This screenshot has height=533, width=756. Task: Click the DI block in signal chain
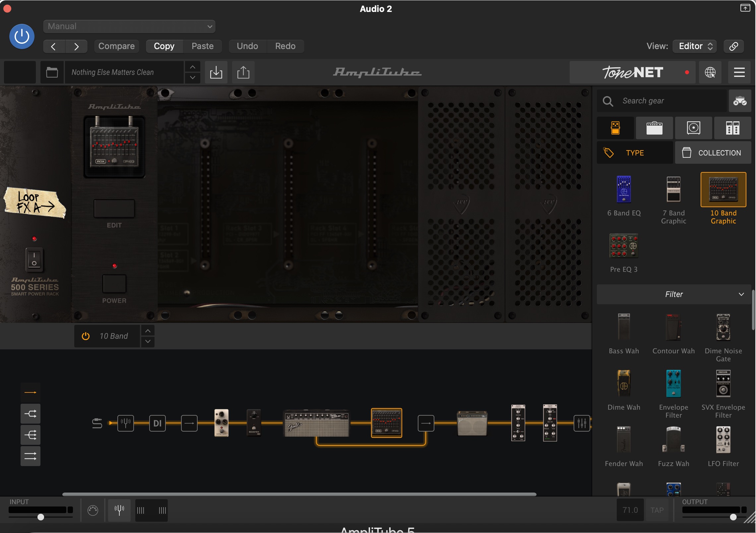pos(157,423)
